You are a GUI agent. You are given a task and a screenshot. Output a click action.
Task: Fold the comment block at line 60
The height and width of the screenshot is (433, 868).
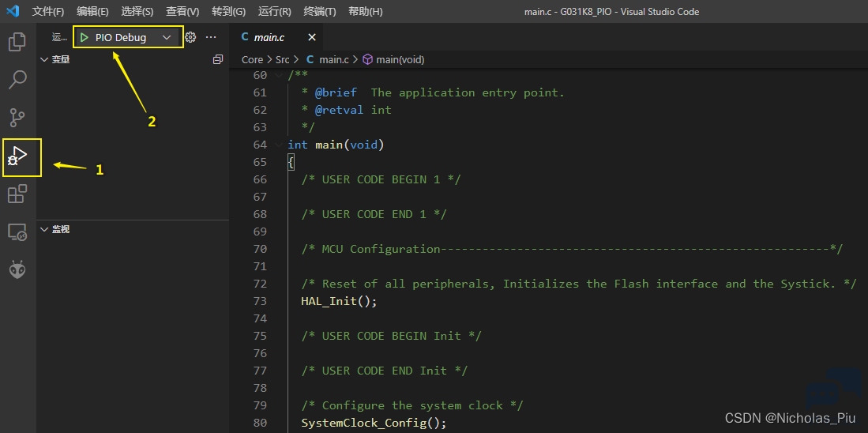point(278,75)
